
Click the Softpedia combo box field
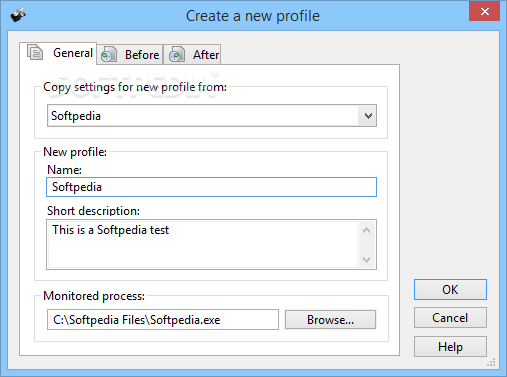tap(212, 116)
